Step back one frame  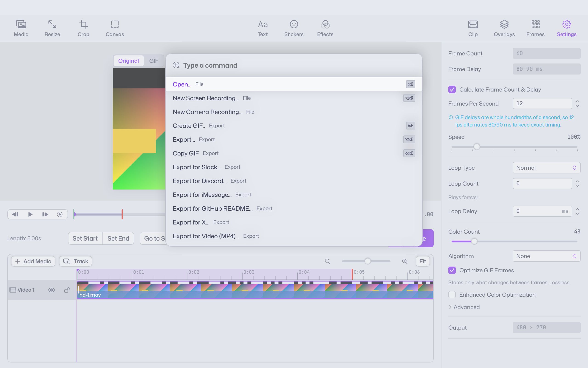click(x=15, y=214)
